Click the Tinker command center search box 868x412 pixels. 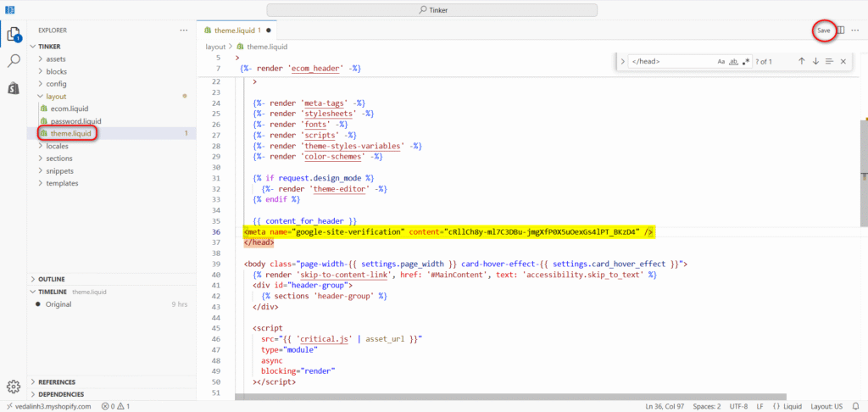click(x=431, y=10)
